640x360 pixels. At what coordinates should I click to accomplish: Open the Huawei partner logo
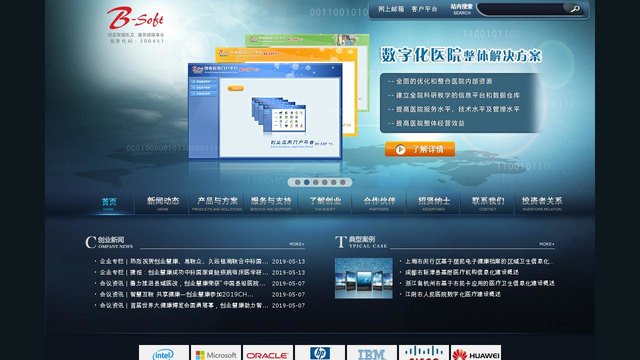476,353
